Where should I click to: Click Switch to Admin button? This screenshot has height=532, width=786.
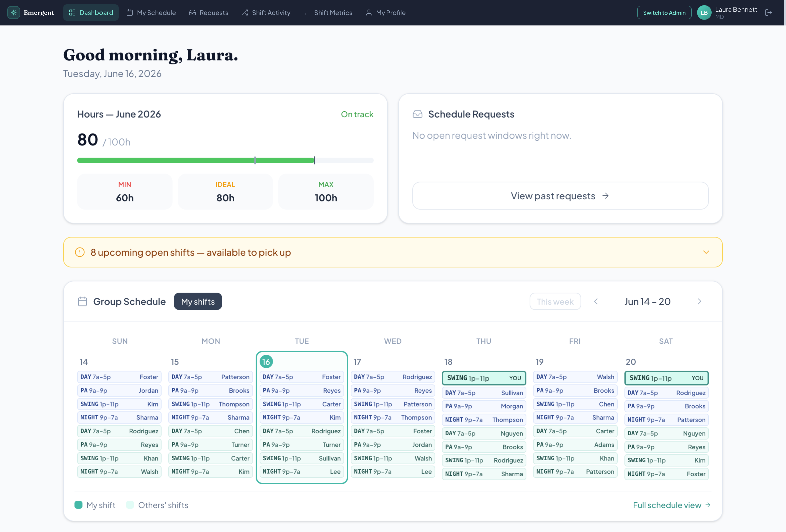[x=664, y=13]
